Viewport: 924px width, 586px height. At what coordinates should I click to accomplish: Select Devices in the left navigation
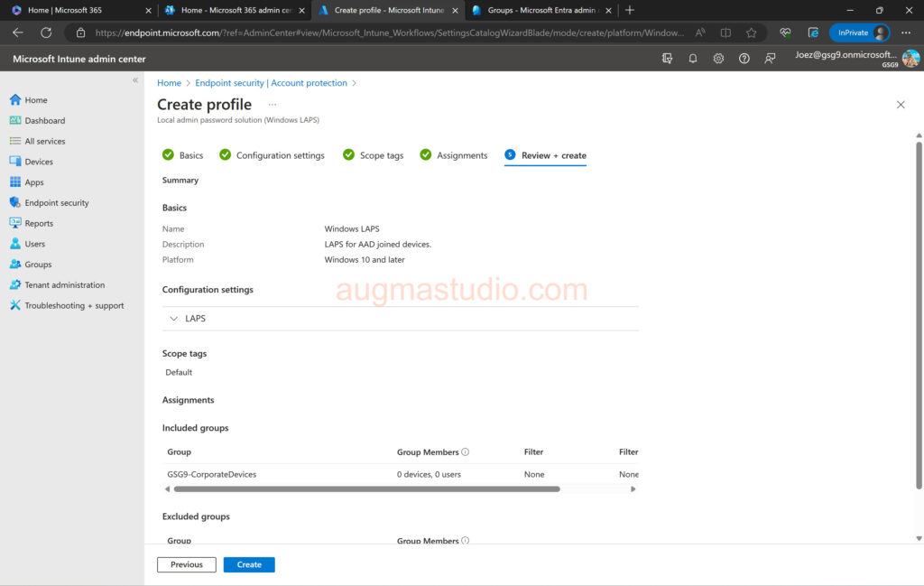click(39, 162)
